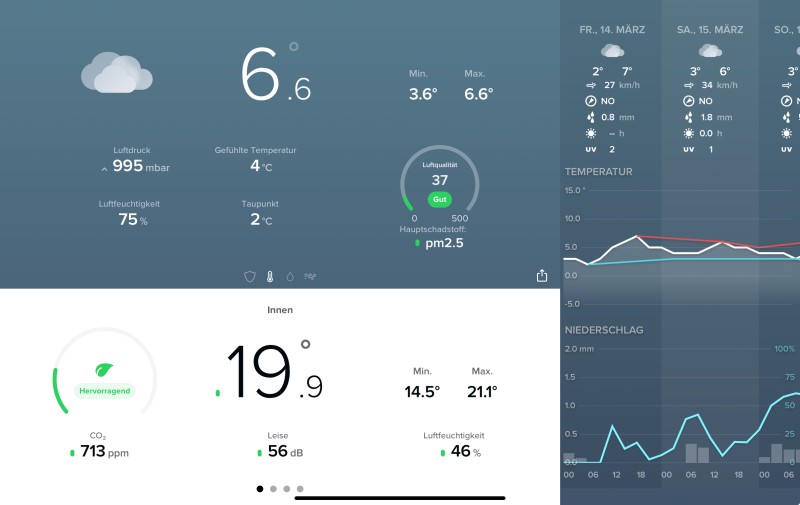
Task: Select the shield security icon
Action: click(x=249, y=276)
